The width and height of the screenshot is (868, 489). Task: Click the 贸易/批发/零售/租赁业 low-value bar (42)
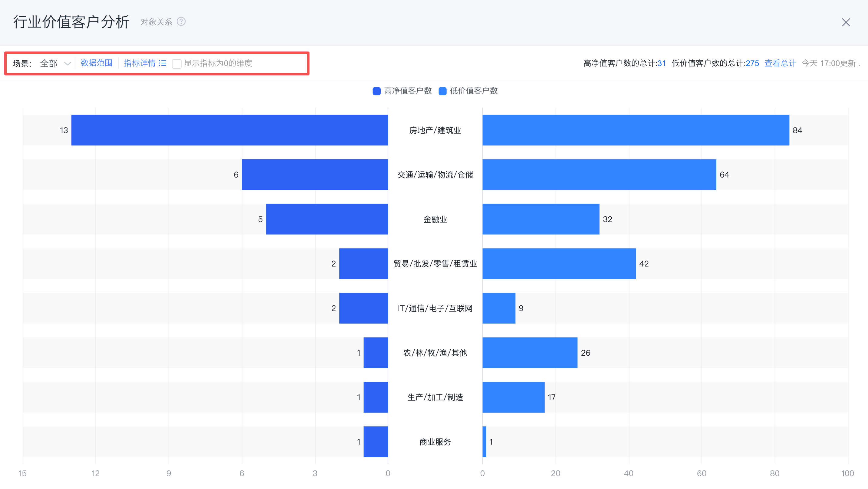tap(559, 264)
